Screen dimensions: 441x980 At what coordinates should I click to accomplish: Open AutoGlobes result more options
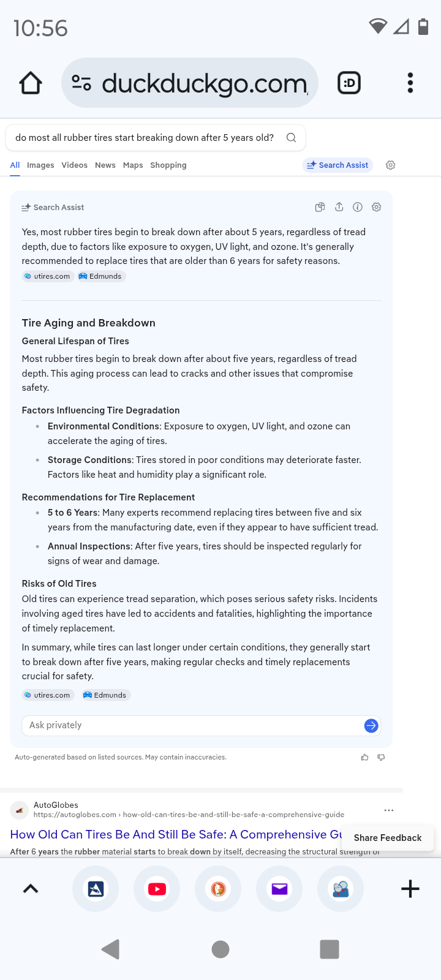[389, 810]
